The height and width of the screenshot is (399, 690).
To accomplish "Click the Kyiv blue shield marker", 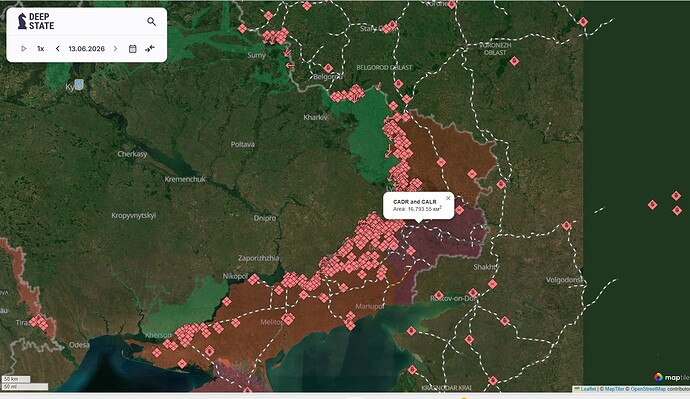I will [79, 84].
